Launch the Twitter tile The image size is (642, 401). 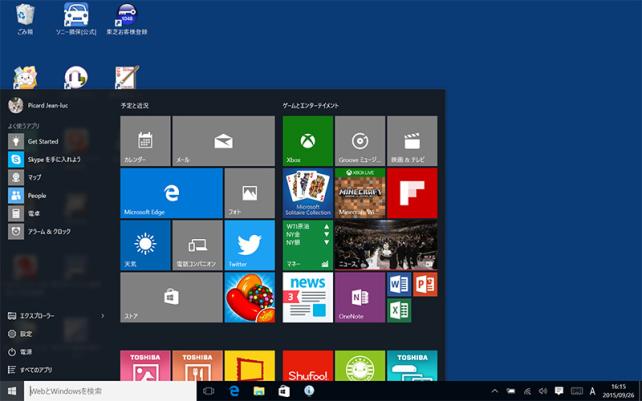pos(250,245)
